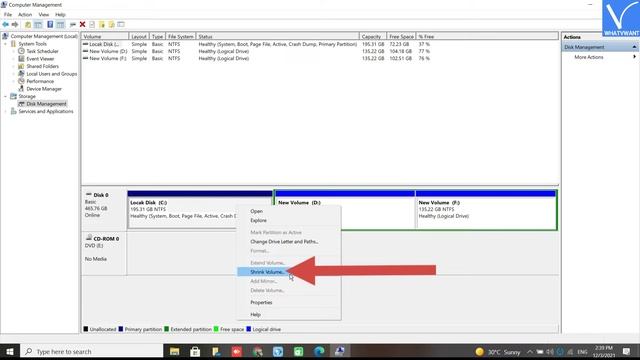
Task: Expand the More Actions arrow
Action: [634, 57]
